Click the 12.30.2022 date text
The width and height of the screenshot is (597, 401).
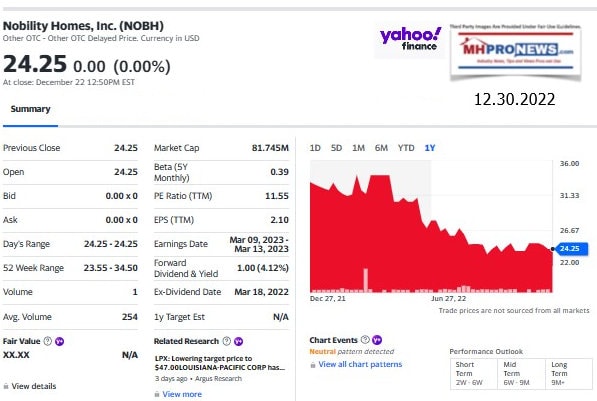tap(515, 99)
